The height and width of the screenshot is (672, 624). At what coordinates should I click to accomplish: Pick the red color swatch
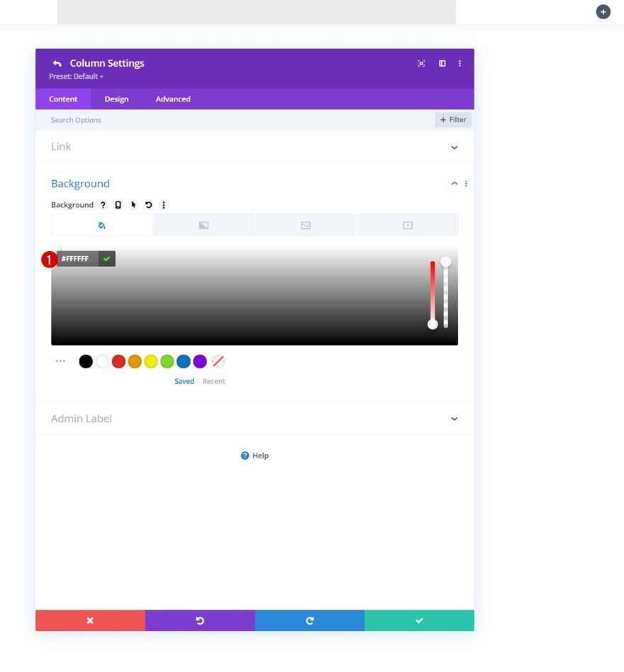118,361
